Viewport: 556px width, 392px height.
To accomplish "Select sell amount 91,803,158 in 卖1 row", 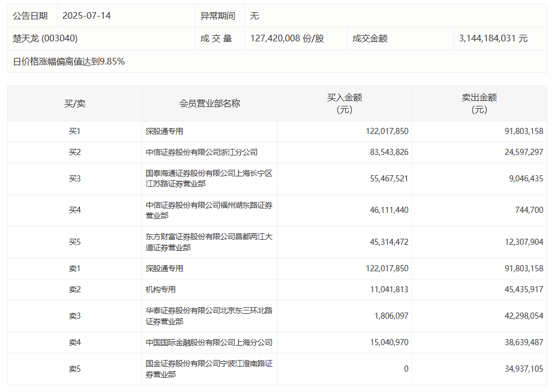I will (524, 269).
